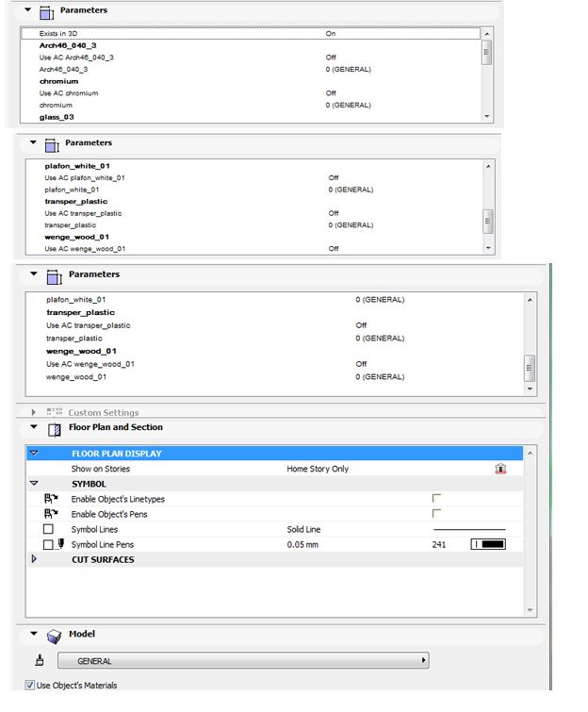Click the Parameters icon in the second panel
Screen dimensions: 588x712
[x=52, y=145]
